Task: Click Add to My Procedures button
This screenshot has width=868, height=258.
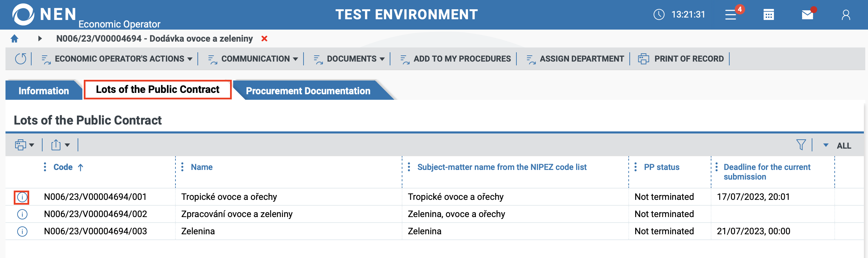Action: (x=456, y=59)
